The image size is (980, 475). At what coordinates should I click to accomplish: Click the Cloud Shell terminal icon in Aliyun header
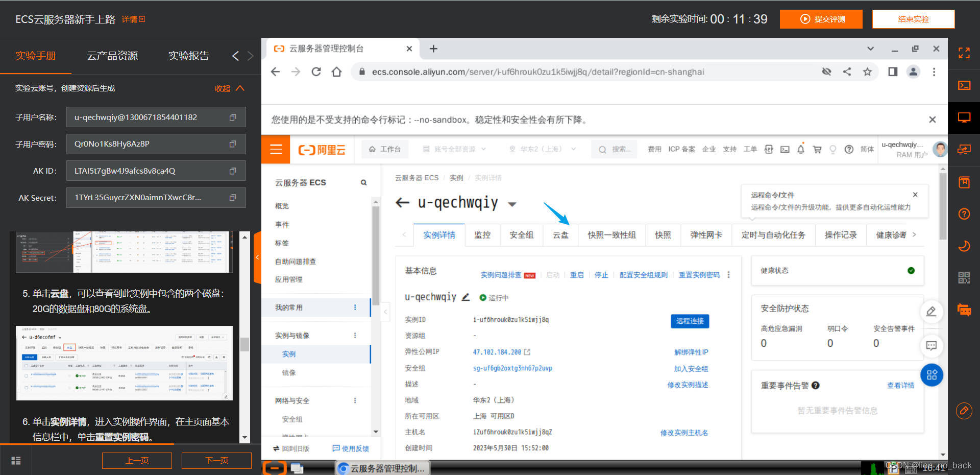(785, 149)
